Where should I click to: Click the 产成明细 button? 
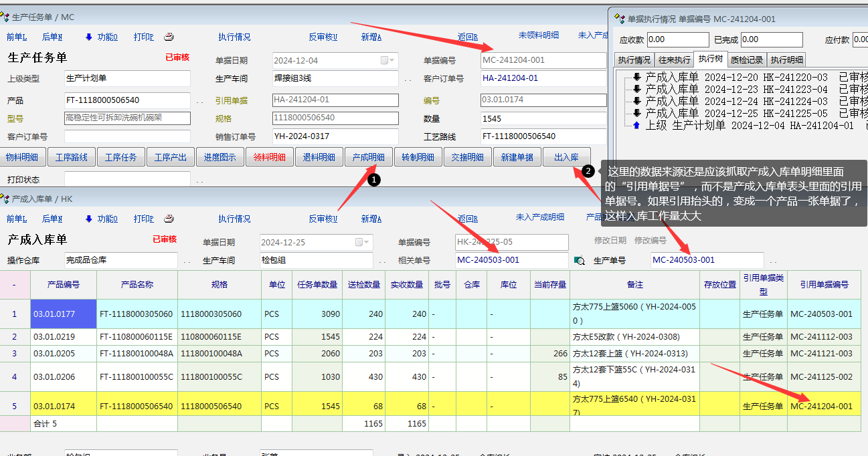point(368,157)
